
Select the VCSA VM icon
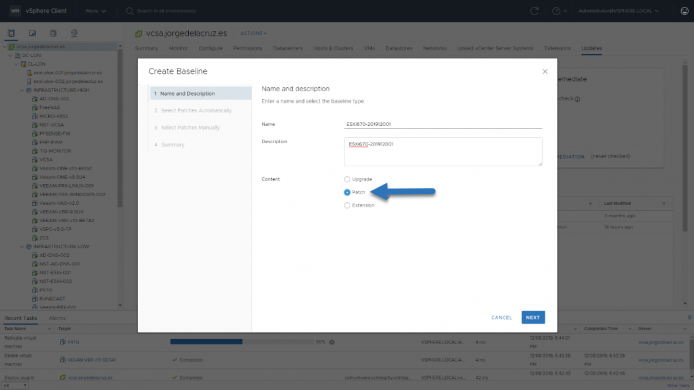coord(35,160)
